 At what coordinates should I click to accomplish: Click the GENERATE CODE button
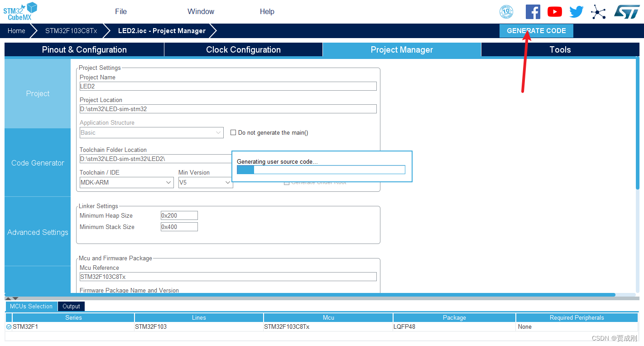[536, 31]
